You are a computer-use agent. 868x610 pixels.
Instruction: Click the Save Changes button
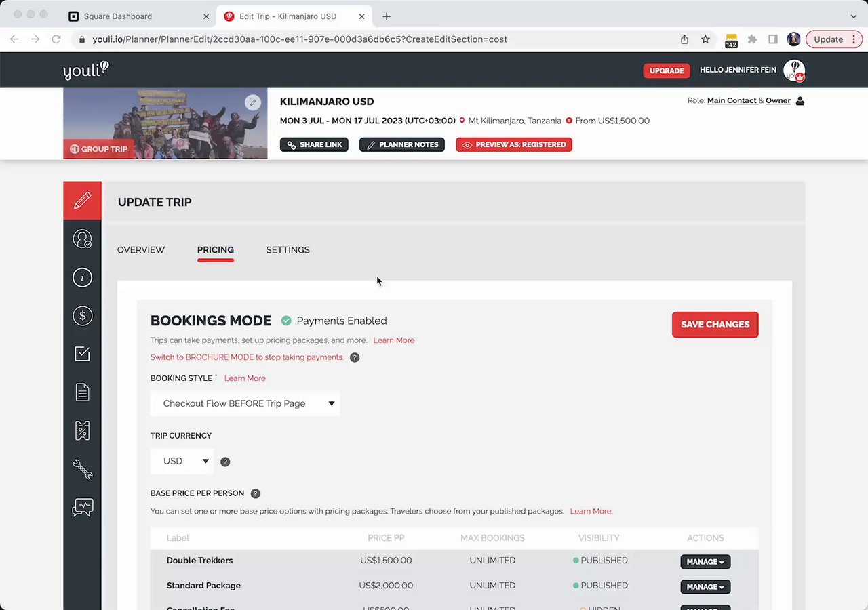(x=715, y=325)
